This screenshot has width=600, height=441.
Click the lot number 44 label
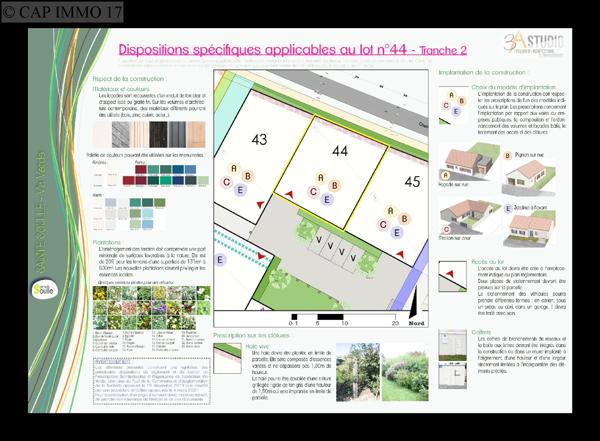[x=339, y=150]
